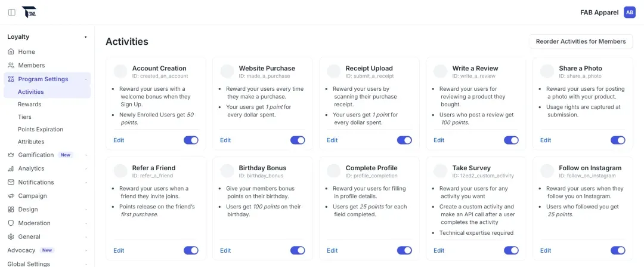Viewport: 644px width, 267px height.
Task: Click the Follow on Instagram card icon
Action: click(x=547, y=171)
